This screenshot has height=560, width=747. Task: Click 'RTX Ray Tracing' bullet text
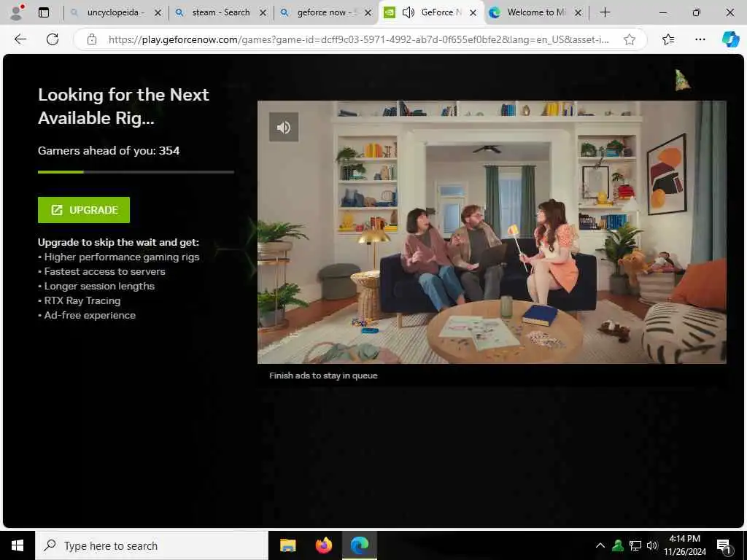pos(82,301)
